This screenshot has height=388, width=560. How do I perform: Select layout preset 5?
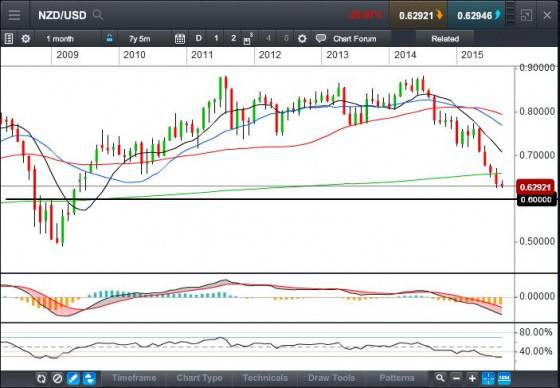[286, 38]
